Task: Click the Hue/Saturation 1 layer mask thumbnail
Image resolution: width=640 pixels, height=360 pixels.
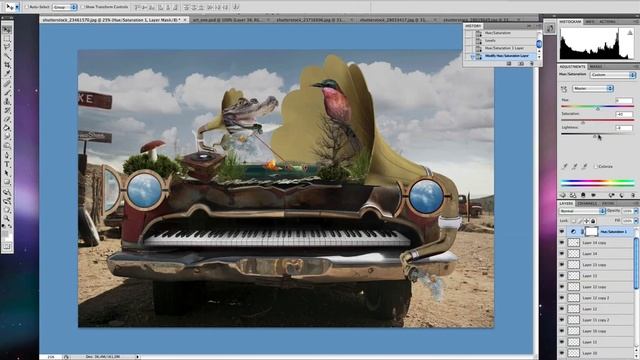Action: [x=591, y=231]
